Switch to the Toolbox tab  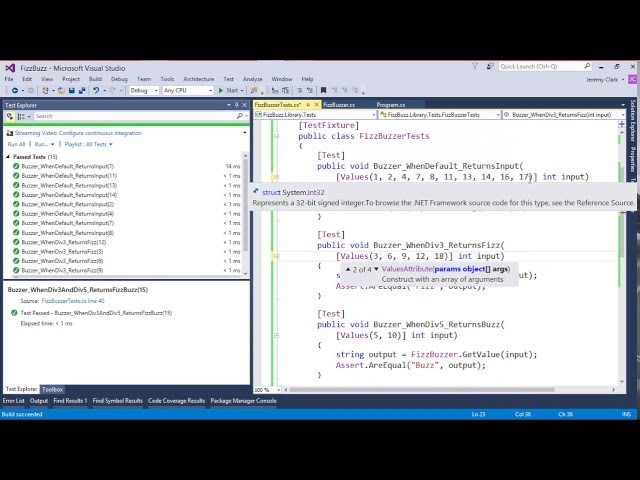[x=52, y=389]
